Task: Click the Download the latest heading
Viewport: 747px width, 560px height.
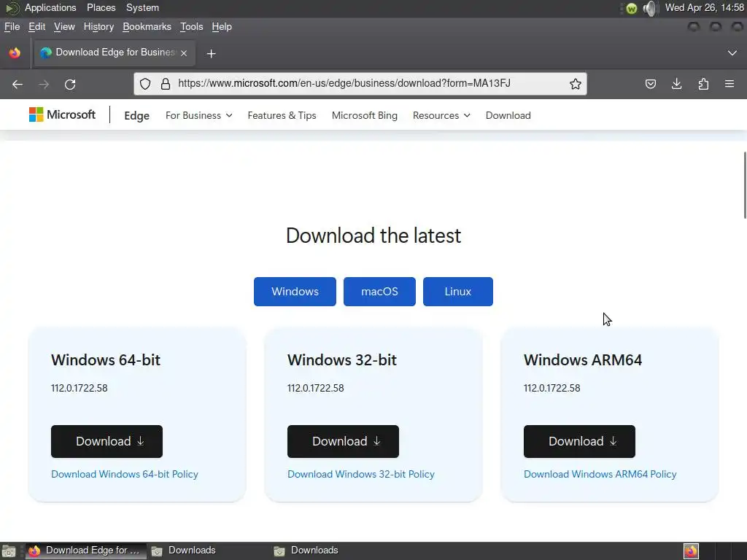Action: pyautogui.click(x=373, y=236)
